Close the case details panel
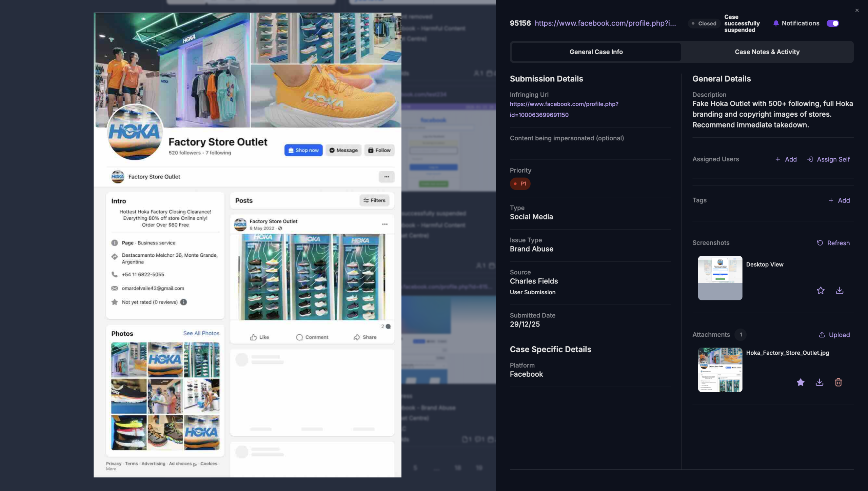Viewport: 868px width, 491px height. click(857, 11)
